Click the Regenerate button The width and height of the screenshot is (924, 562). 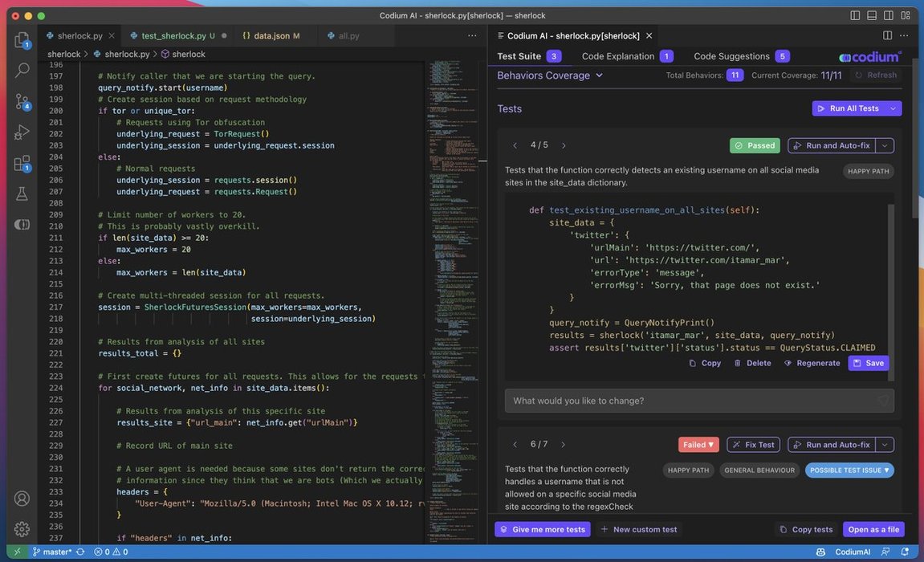click(x=812, y=363)
